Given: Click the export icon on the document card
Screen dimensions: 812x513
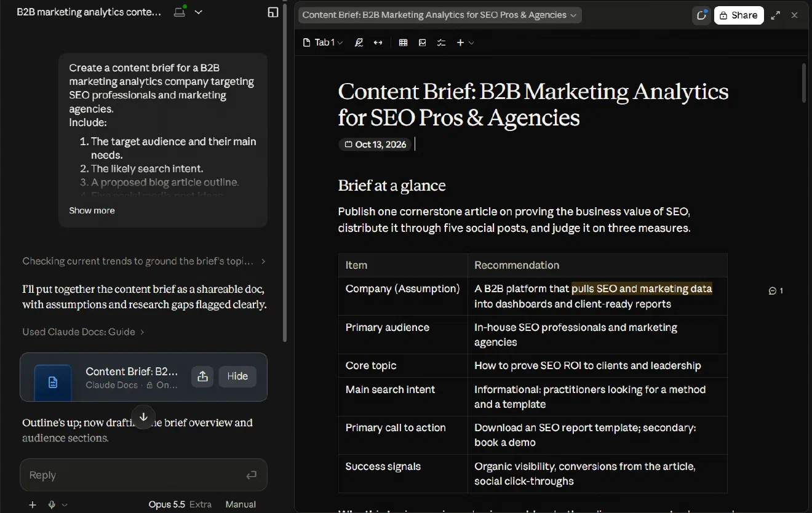Looking at the screenshot, I should pos(202,376).
